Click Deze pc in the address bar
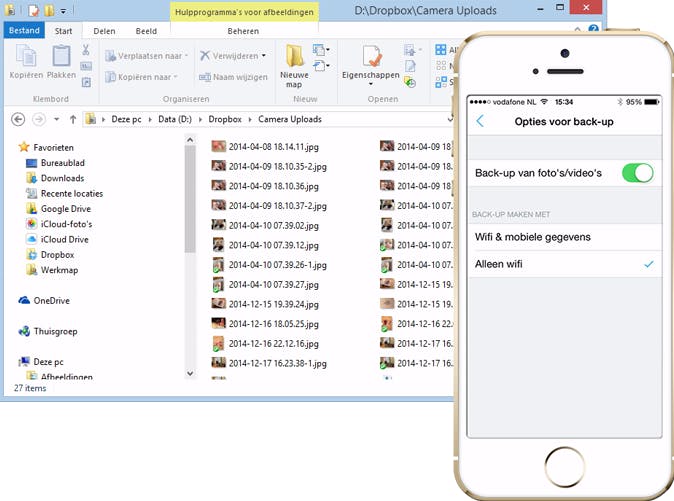This screenshot has height=501, width=674. click(x=126, y=119)
